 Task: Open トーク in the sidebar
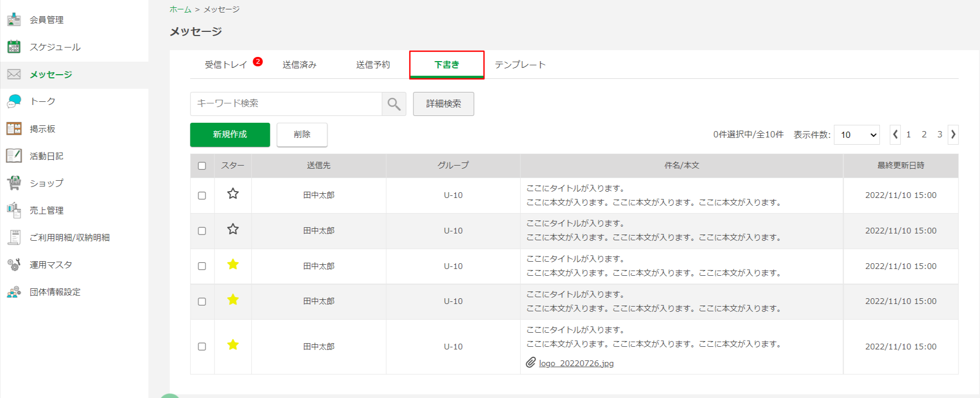point(43,101)
